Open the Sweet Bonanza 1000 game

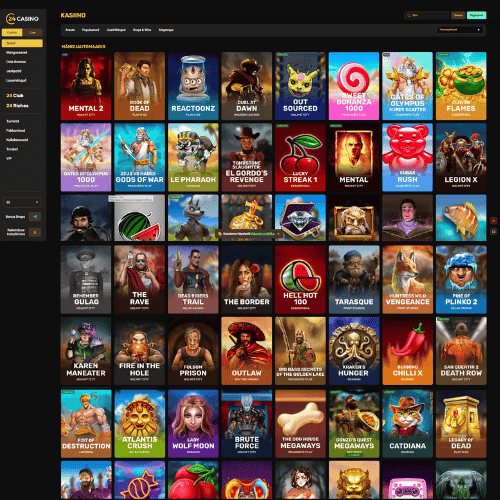pyautogui.click(x=354, y=86)
